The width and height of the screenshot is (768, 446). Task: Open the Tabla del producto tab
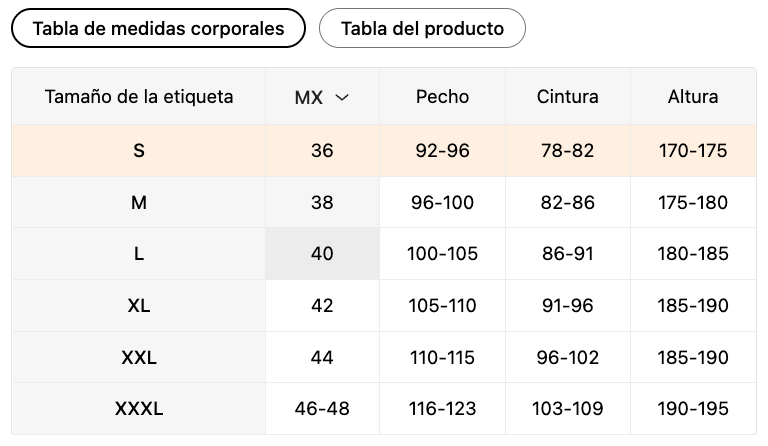coord(422,28)
